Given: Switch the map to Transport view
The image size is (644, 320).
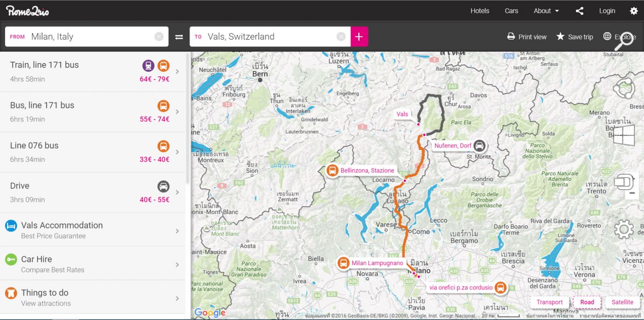Looking at the screenshot, I should tap(549, 302).
